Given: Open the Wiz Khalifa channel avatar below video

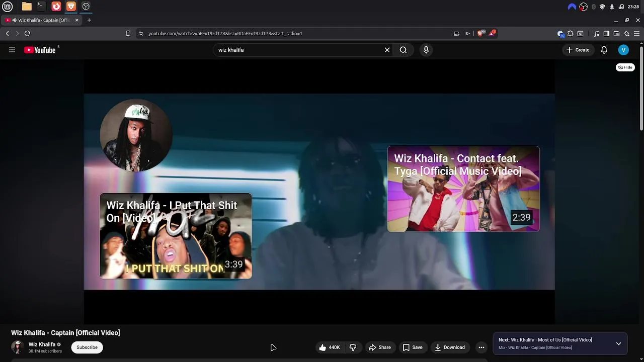Looking at the screenshot, I should pyautogui.click(x=18, y=347).
